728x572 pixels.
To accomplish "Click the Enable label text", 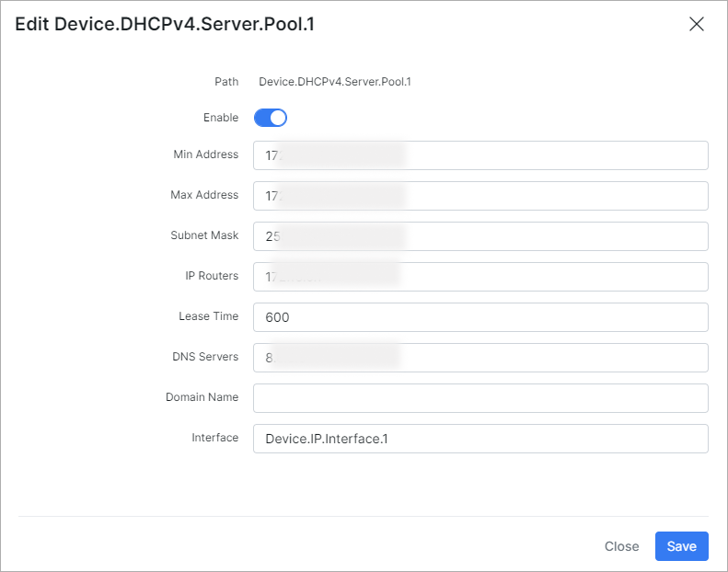I will 221,118.
